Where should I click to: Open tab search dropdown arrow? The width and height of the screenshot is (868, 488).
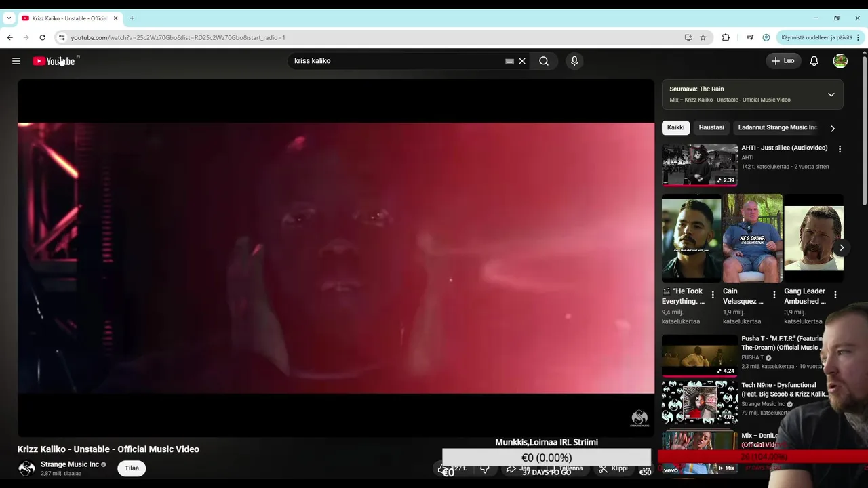tap(8, 18)
